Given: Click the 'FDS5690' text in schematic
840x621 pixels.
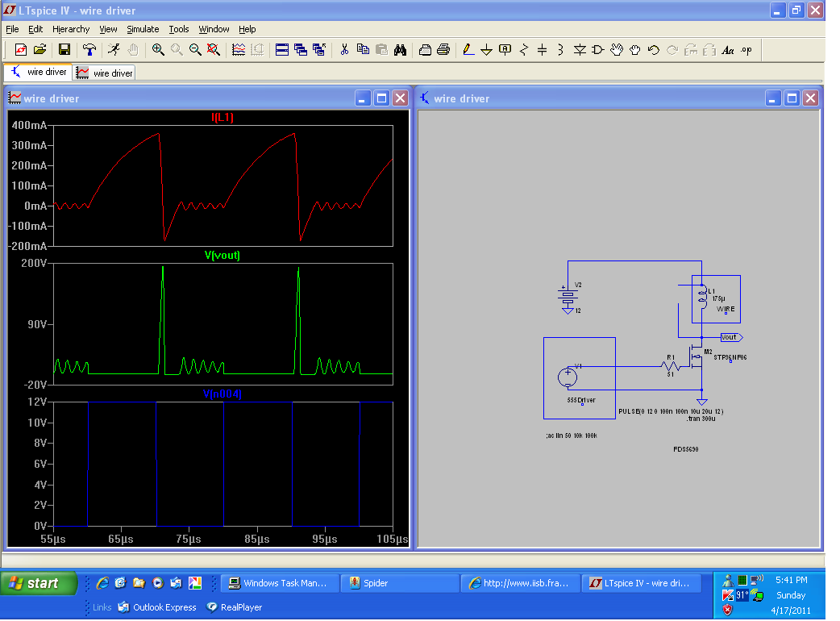Looking at the screenshot, I should pyautogui.click(x=686, y=449).
